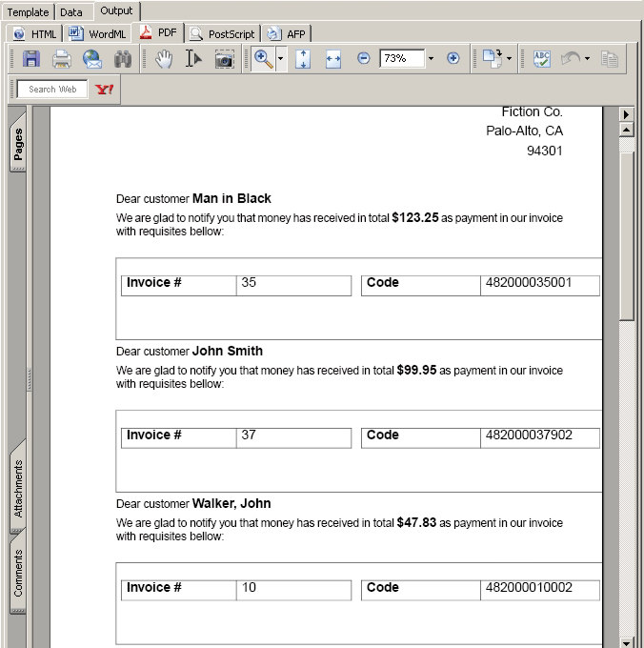Click the Rotate pages icon
644x648 pixels.
(x=492, y=59)
